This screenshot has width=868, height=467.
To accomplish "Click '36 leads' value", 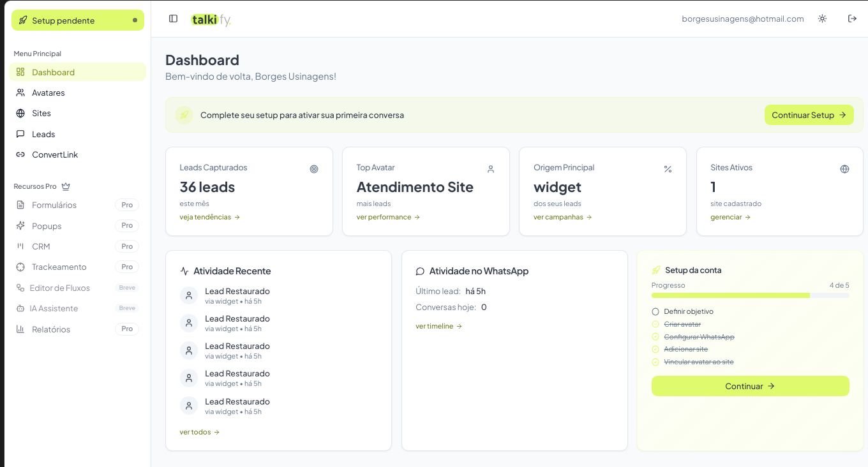I will [207, 187].
